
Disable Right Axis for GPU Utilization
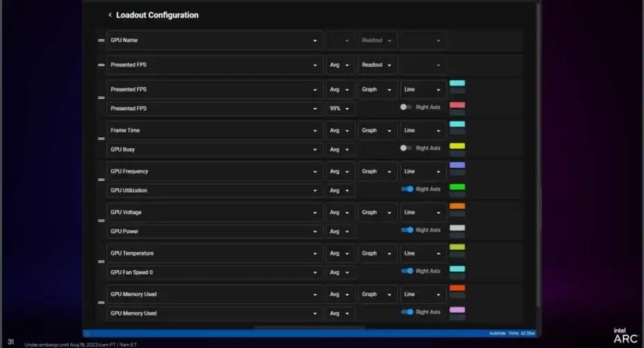407,189
